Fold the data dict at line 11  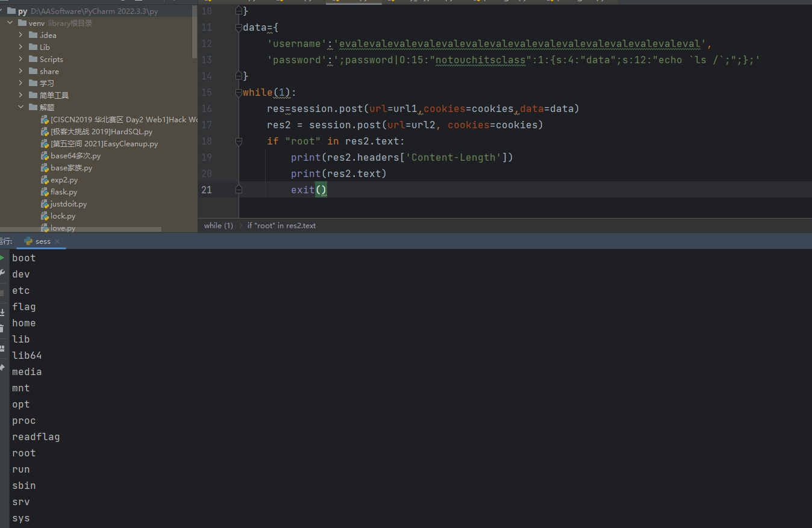(x=239, y=27)
